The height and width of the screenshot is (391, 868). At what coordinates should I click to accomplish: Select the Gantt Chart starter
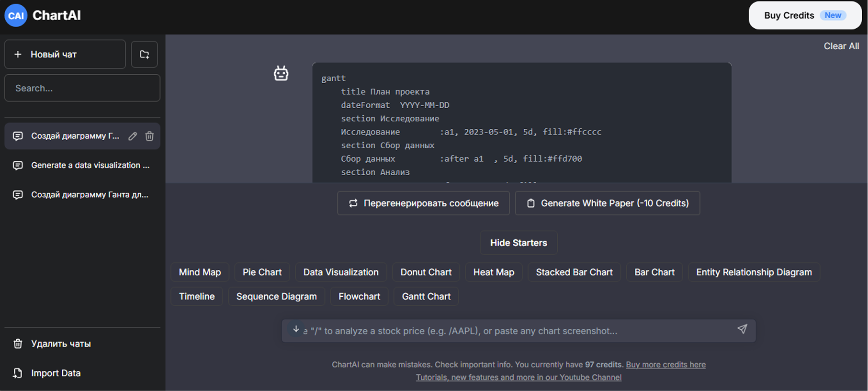[x=426, y=297]
